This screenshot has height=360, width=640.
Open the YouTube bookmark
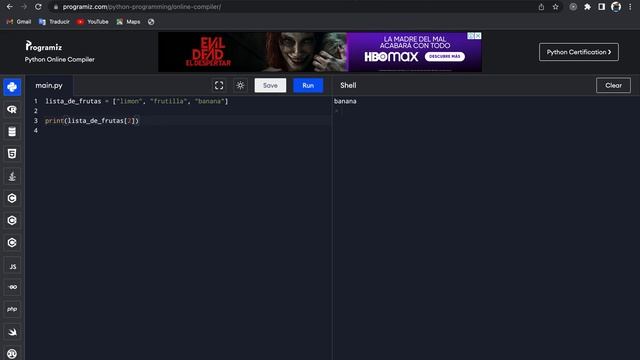point(93,22)
